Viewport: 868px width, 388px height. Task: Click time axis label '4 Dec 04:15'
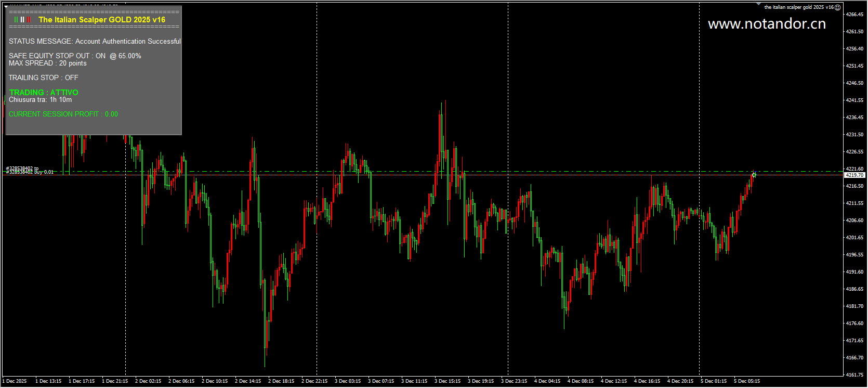click(x=547, y=381)
